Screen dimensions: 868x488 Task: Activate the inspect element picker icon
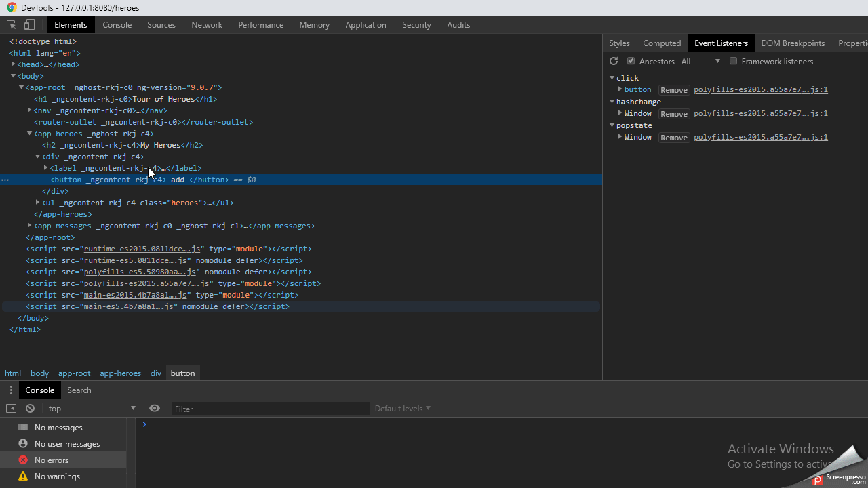(12, 25)
